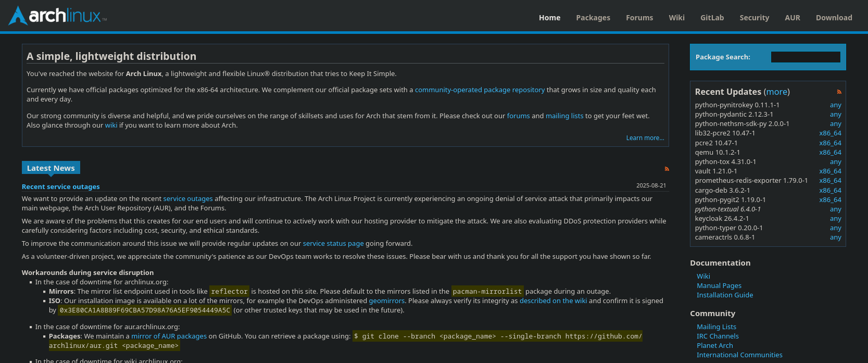Click the 2025-08-21 news date
The image size is (868, 363).
[651, 185]
